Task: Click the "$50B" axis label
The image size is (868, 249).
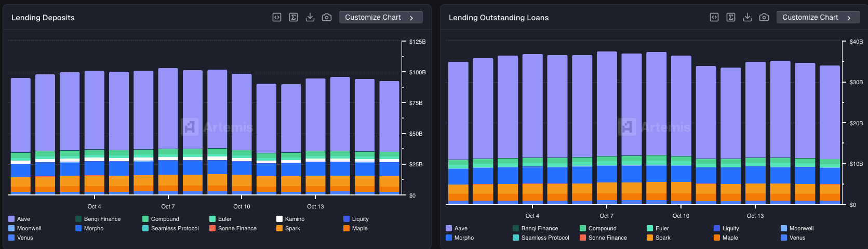Action: point(416,134)
